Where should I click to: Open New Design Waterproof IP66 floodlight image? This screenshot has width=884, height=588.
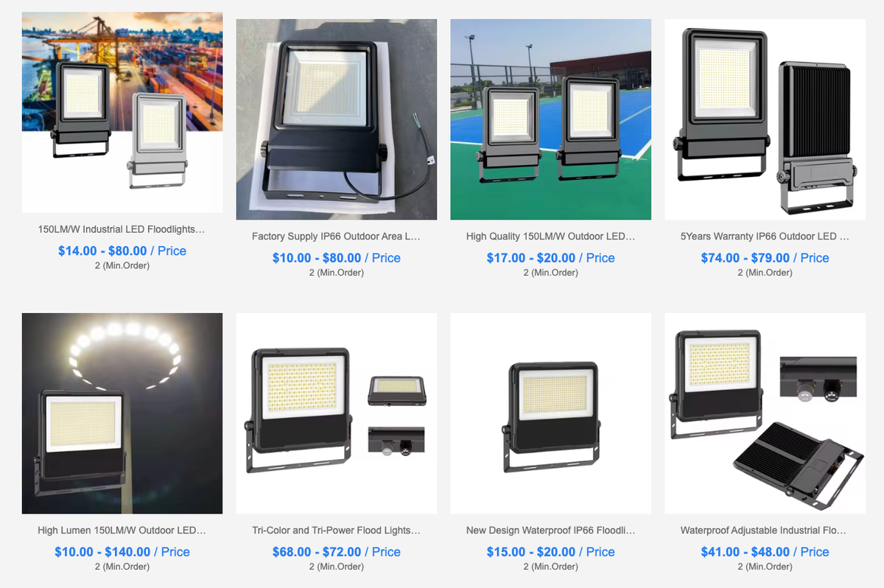tap(551, 413)
